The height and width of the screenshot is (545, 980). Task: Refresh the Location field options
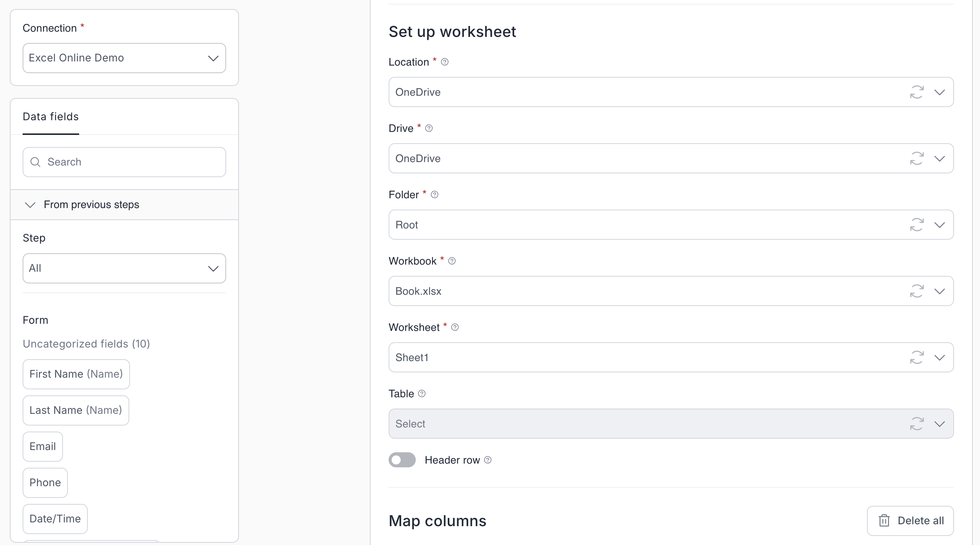(x=916, y=92)
